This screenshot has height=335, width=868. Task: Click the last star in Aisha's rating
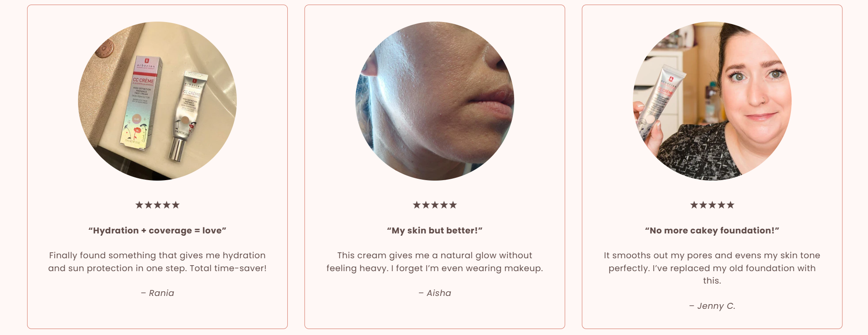tap(453, 205)
